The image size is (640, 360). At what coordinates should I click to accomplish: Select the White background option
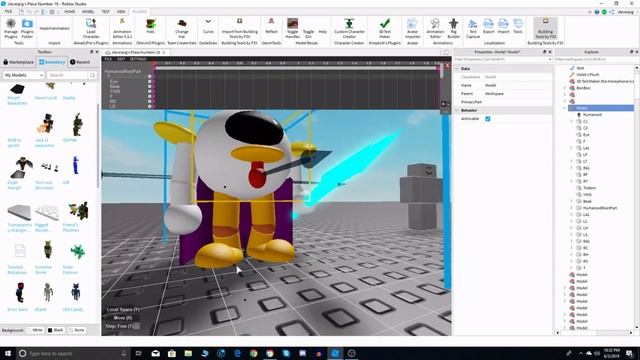35,330
